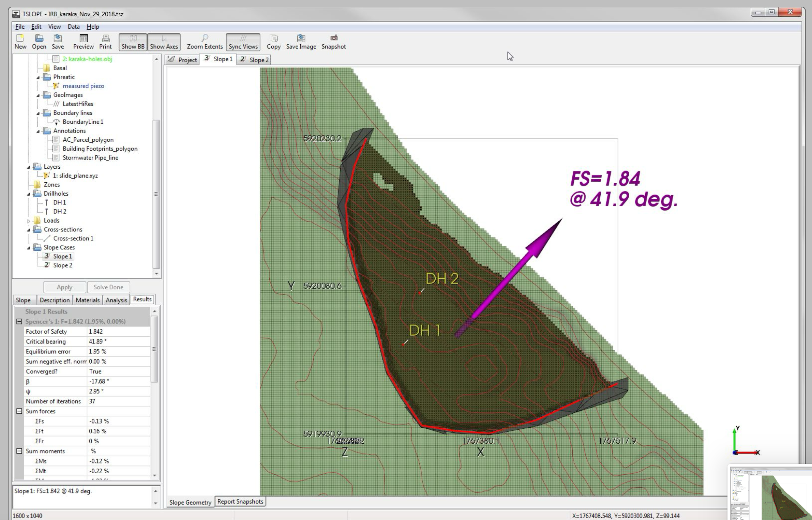Image resolution: width=812 pixels, height=520 pixels.
Task: Open the print Preview
Action: pos(83,41)
